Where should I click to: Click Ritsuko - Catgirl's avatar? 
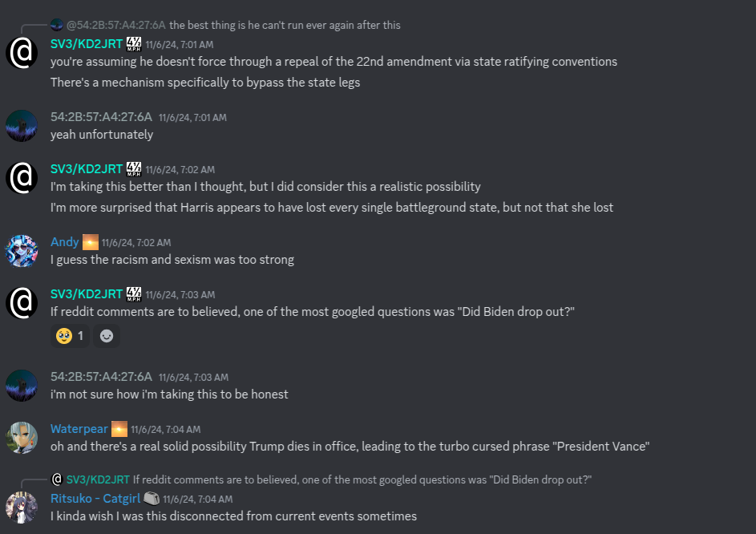click(x=22, y=508)
